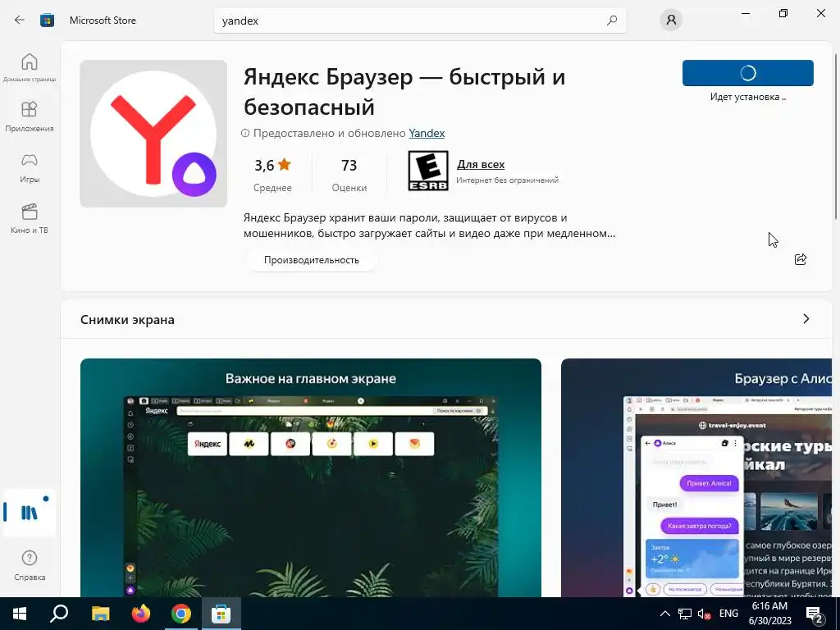This screenshot has height=630, width=840.
Task: Click the Yandex Browser app logo
Action: tap(153, 134)
